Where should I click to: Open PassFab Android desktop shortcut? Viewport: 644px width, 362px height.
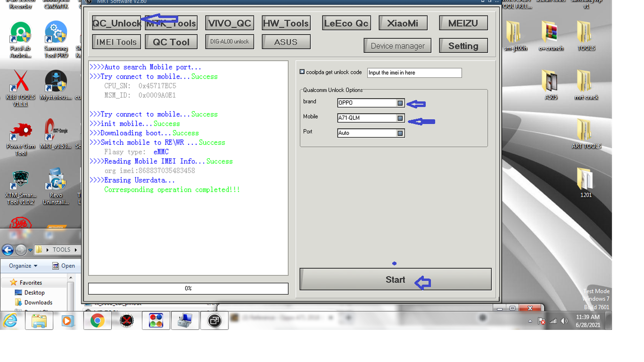click(x=20, y=39)
